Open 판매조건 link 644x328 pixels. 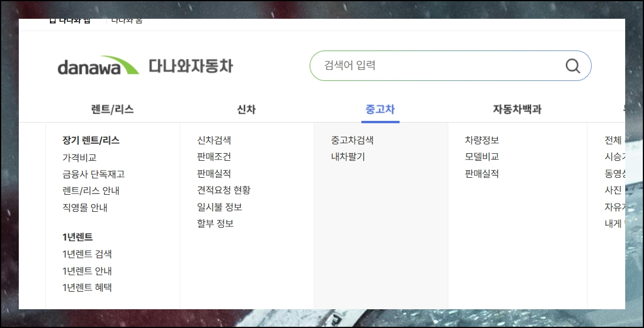pos(214,157)
